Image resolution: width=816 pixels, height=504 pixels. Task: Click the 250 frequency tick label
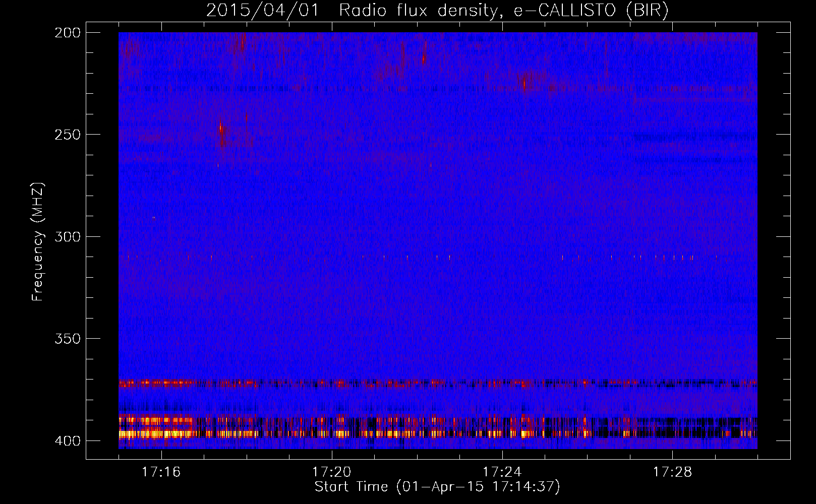[x=68, y=135]
